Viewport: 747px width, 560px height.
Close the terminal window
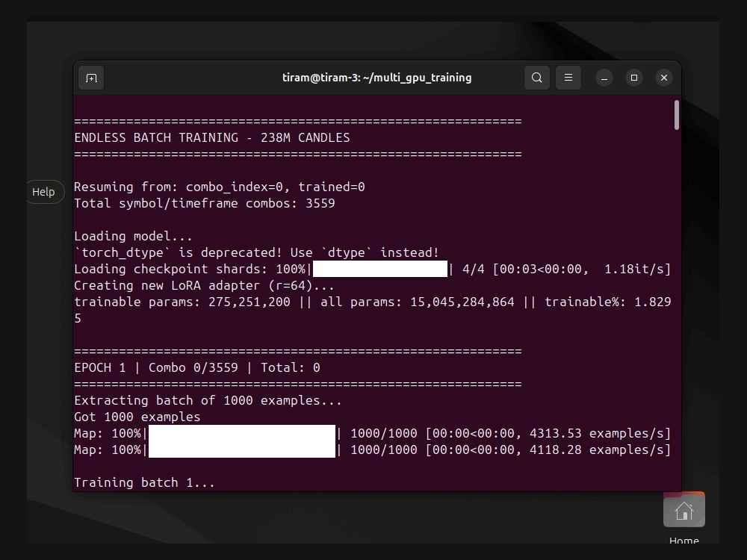pos(664,78)
